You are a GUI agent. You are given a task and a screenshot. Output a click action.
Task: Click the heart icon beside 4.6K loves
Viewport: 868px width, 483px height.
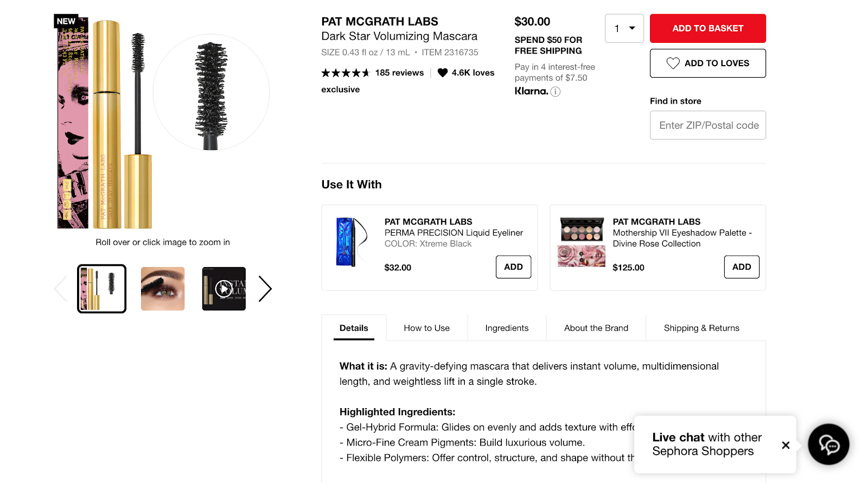[x=443, y=72]
